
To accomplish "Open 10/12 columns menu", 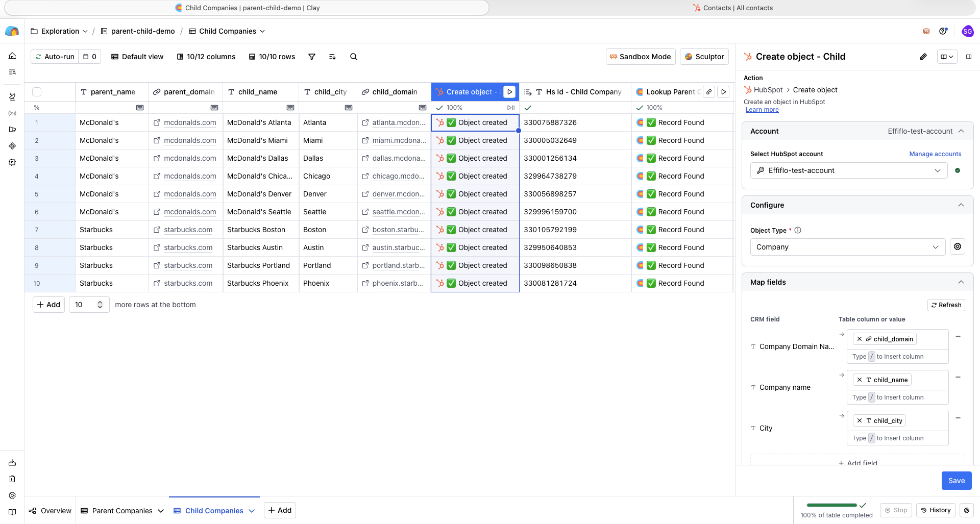I will (x=206, y=57).
